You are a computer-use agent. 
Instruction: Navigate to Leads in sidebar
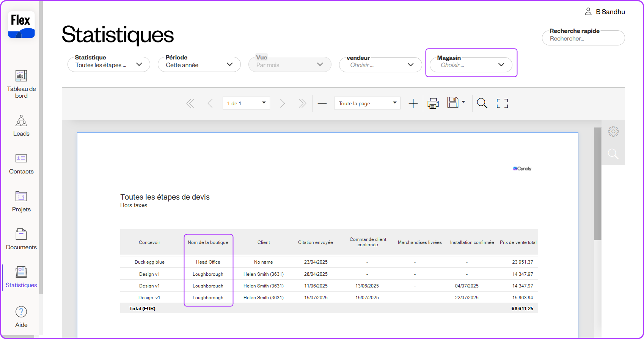click(21, 125)
